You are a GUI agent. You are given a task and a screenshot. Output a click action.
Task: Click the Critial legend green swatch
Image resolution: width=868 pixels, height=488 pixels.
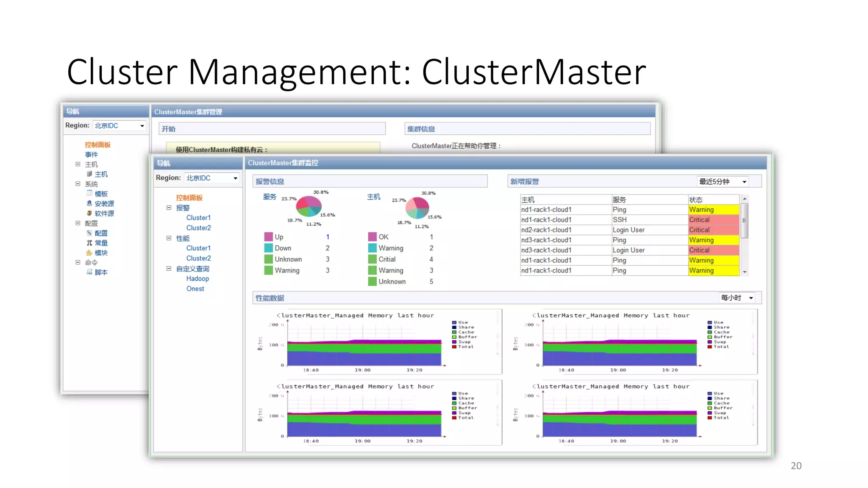(x=372, y=259)
